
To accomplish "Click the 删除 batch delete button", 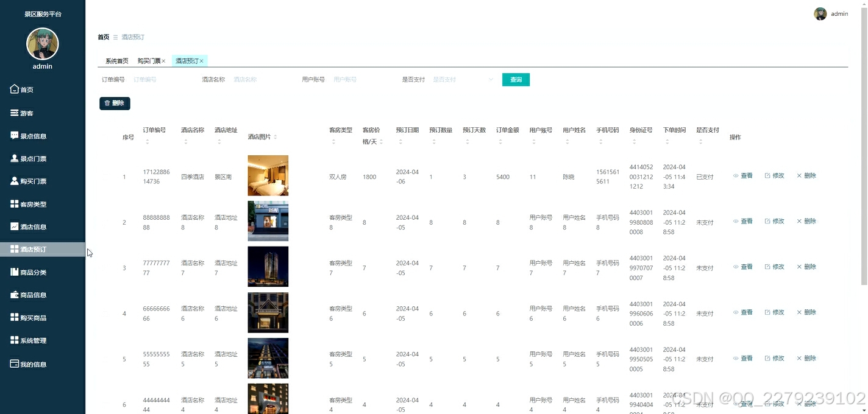I will 115,103.
